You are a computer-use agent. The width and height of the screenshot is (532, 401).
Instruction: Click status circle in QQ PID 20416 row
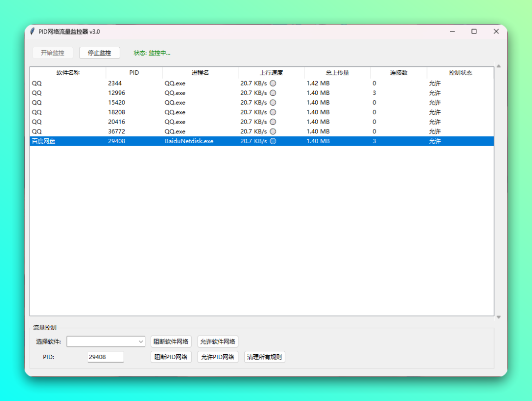click(273, 122)
